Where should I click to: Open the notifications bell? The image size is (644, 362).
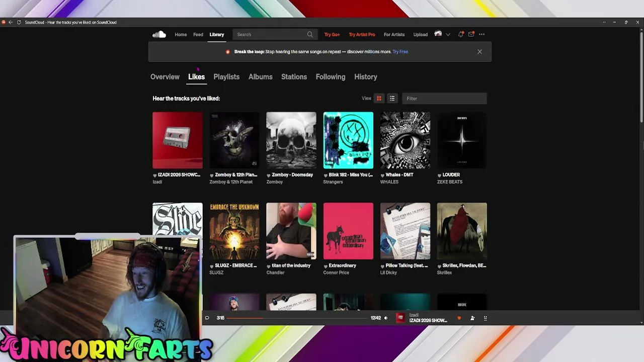pyautogui.click(x=460, y=34)
